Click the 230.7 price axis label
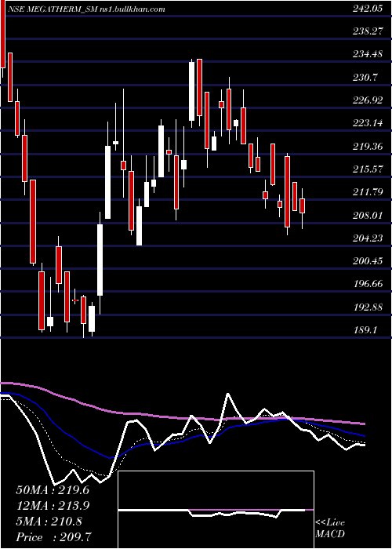Viewport: 392px width, 549px height. coord(365,78)
